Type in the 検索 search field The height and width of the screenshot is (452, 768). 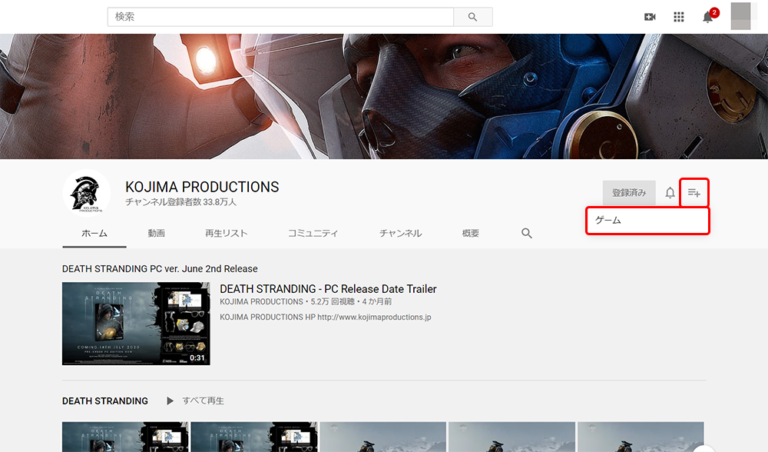tap(280, 17)
